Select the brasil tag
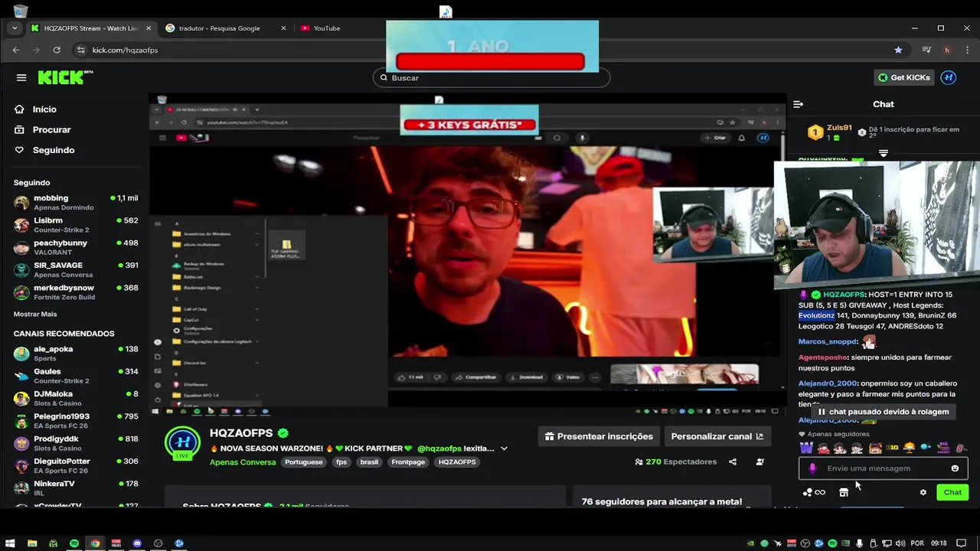The height and width of the screenshot is (551, 980). tap(369, 462)
